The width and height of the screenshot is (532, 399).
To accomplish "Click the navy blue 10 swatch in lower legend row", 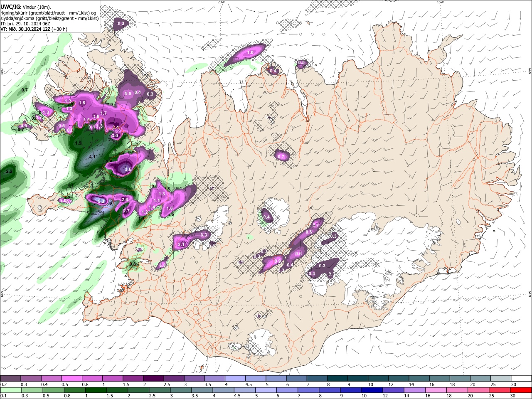I will tap(372, 390).
